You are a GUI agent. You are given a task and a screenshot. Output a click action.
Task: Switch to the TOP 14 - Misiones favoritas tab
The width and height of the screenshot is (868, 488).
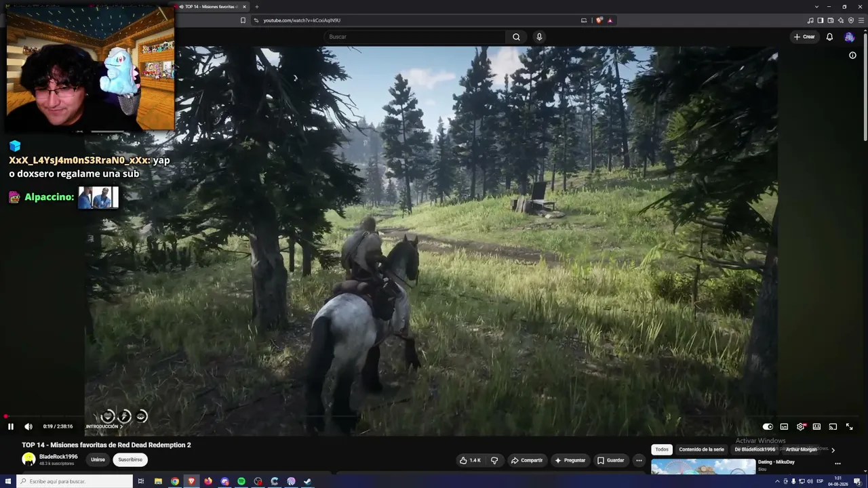click(x=213, y=7)
